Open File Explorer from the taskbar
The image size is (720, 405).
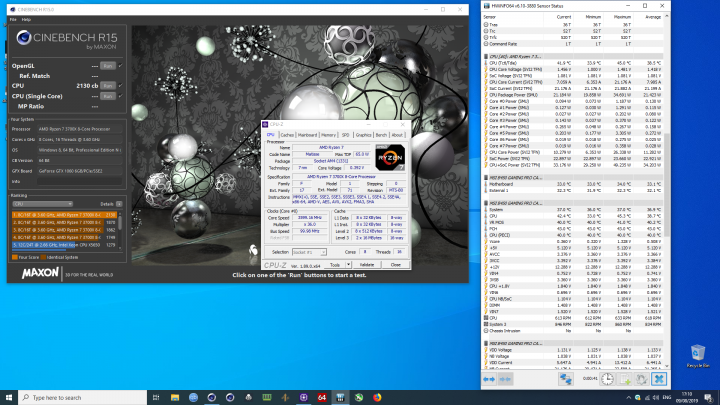pos(174,398)
